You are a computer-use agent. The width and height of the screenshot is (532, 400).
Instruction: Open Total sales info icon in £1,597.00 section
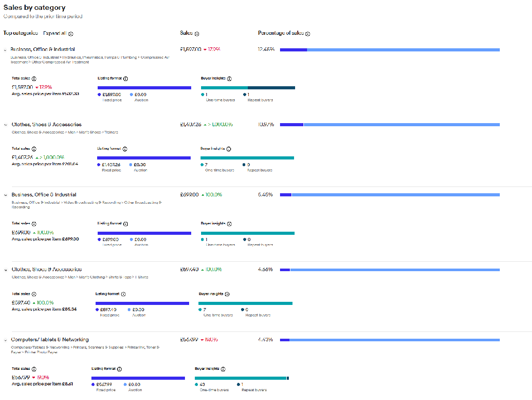[34, 78]
